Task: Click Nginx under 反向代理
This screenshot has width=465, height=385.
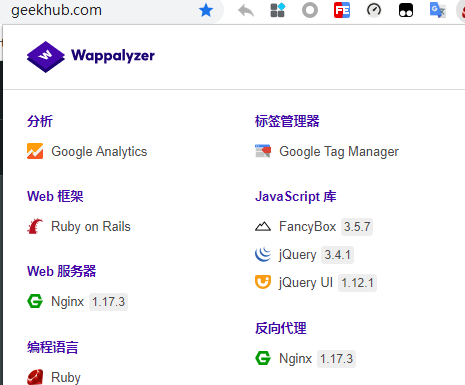Action: (x=305, y=359)
